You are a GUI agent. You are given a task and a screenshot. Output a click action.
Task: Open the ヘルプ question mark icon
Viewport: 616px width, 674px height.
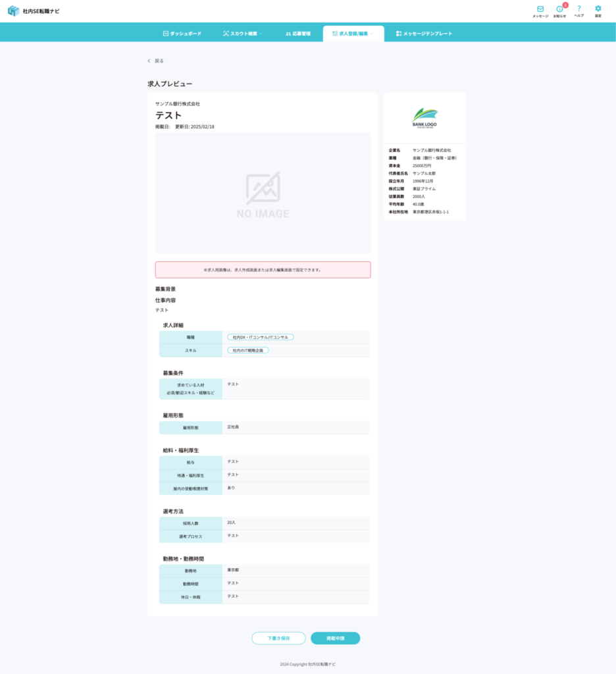[579, 11]
